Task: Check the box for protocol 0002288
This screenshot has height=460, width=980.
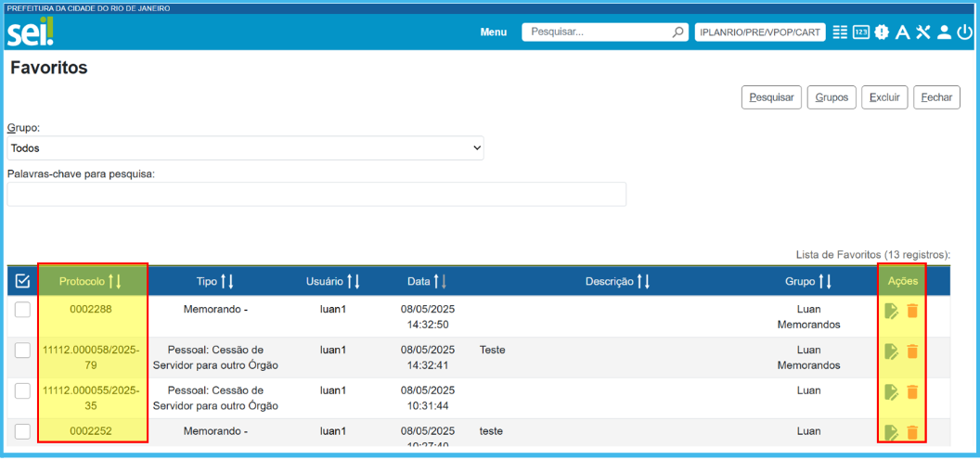Action: tap(22, 310)
